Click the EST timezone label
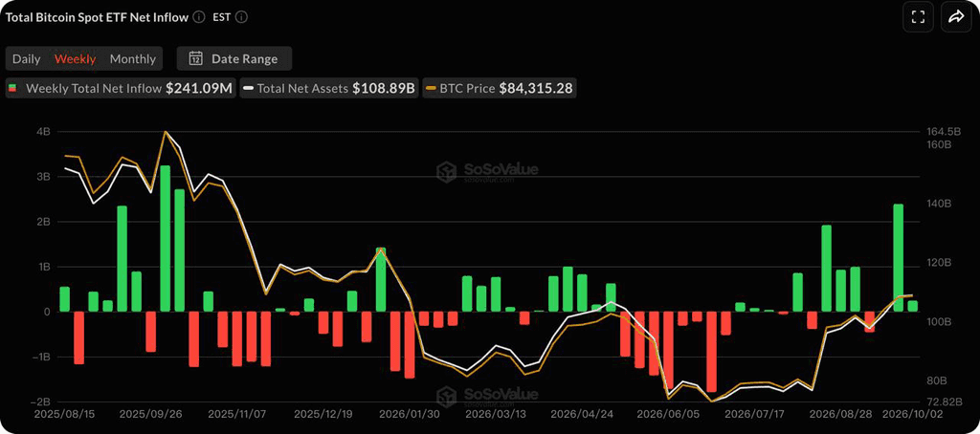The width and height of the screenshot is (980, 434). coord(221,17)
